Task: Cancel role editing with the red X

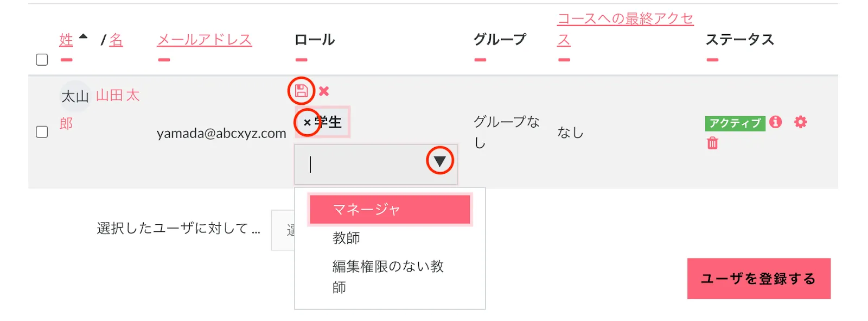Action: (324, 91)
